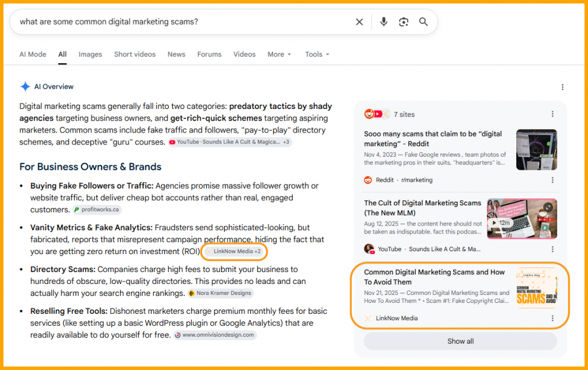The image size is (588, 370).
Task: Open the Forums tab
Action: click(x=209, y=54)
